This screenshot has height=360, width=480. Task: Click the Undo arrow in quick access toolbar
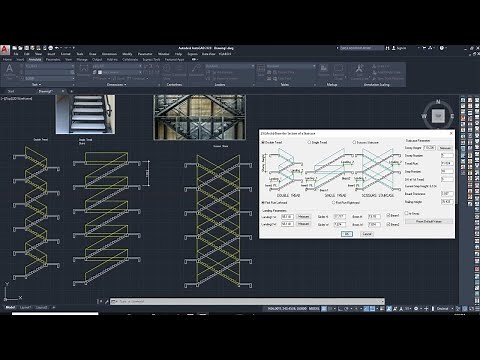[57, 48]
